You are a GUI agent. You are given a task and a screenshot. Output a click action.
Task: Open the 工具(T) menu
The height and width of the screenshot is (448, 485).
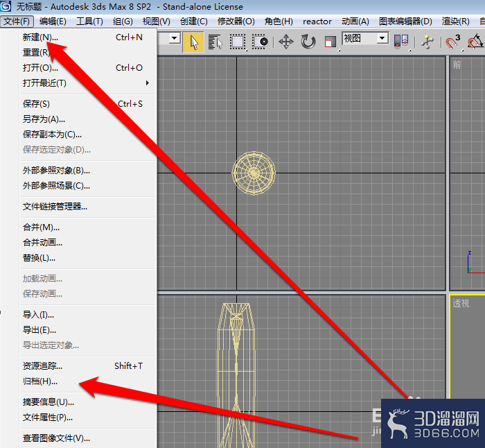pos(89,21)
